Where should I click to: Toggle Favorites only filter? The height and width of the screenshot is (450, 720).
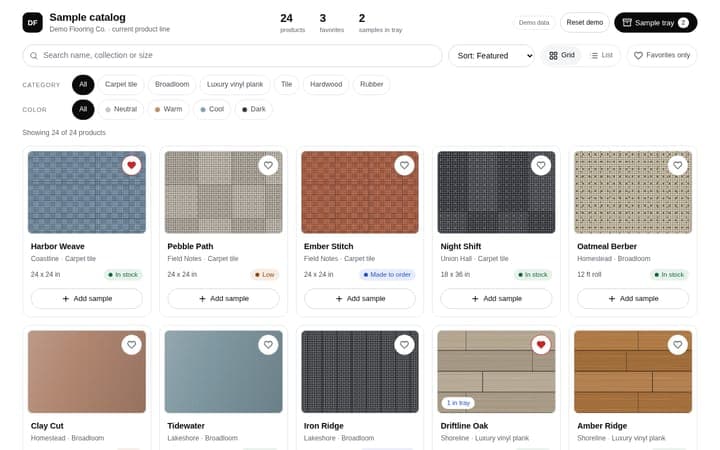(662, 56)
